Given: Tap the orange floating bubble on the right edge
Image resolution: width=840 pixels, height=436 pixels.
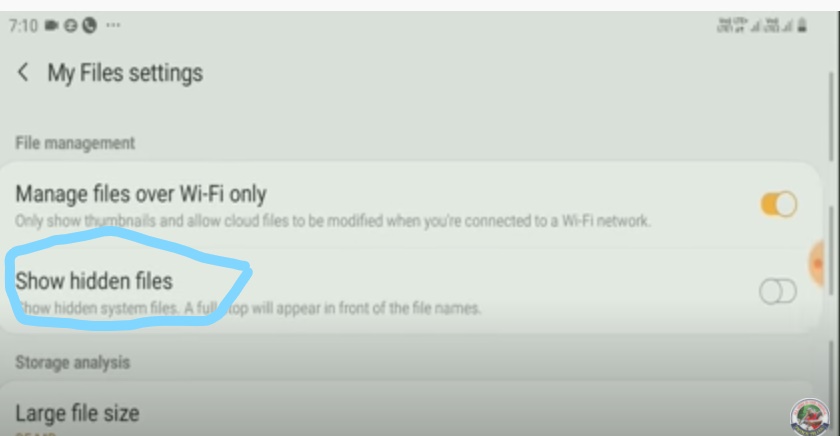Looking at the screenshot, I should pos(816,264).
